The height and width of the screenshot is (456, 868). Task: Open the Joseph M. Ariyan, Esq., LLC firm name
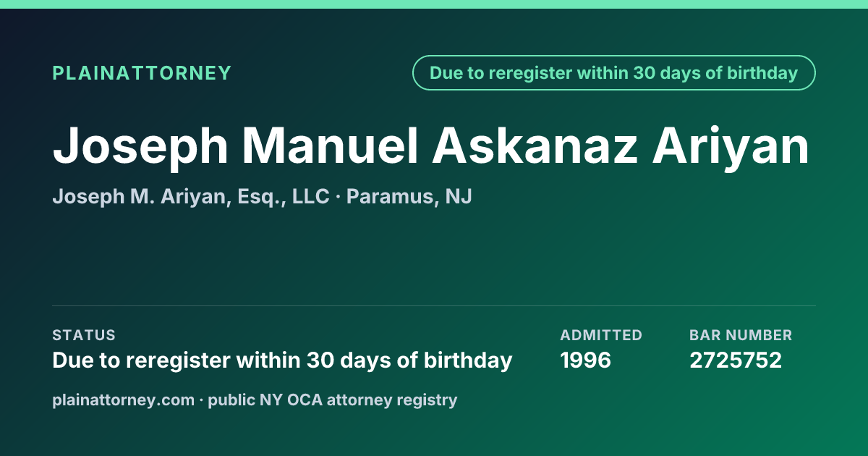[191, 197]
